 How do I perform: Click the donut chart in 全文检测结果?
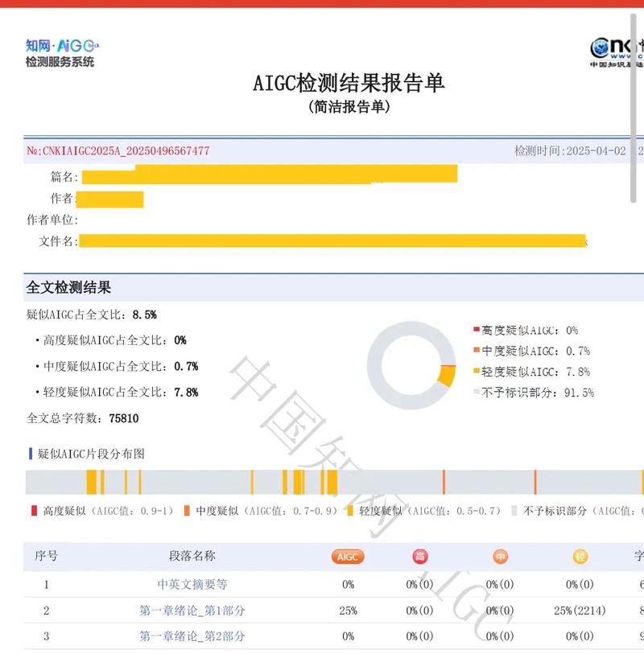(409, 367)
